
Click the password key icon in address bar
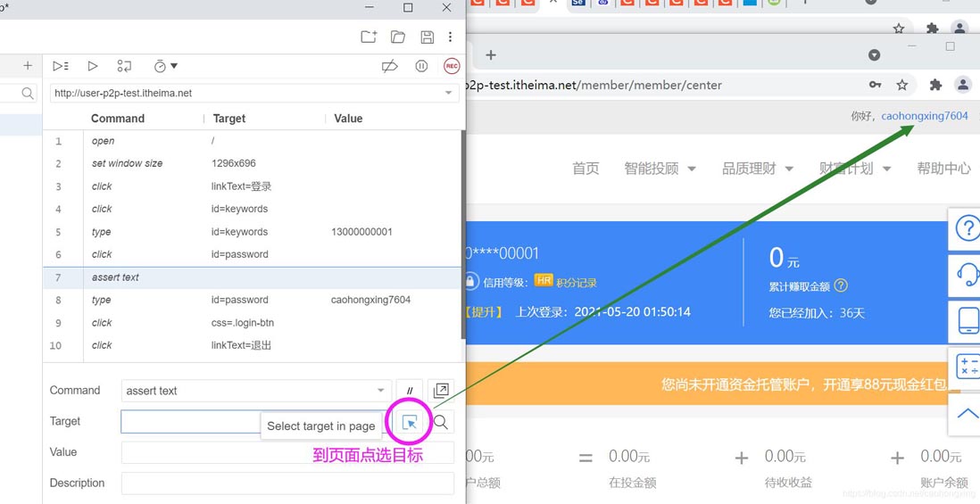coord(875,85)
